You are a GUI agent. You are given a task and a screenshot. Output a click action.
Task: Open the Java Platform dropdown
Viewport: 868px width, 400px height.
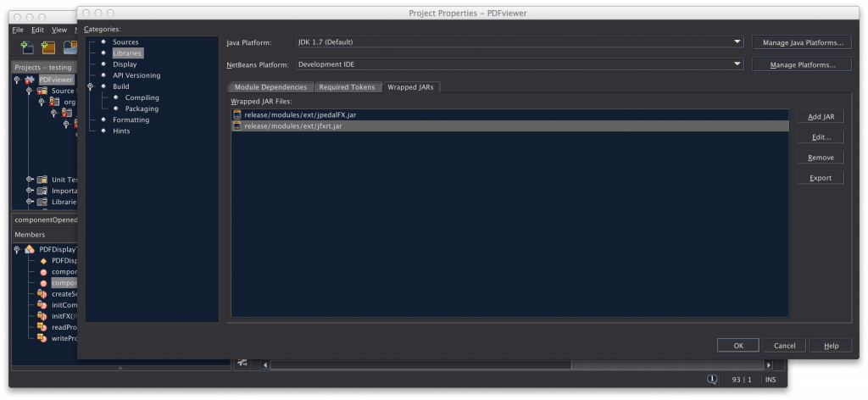pos(737,42)
